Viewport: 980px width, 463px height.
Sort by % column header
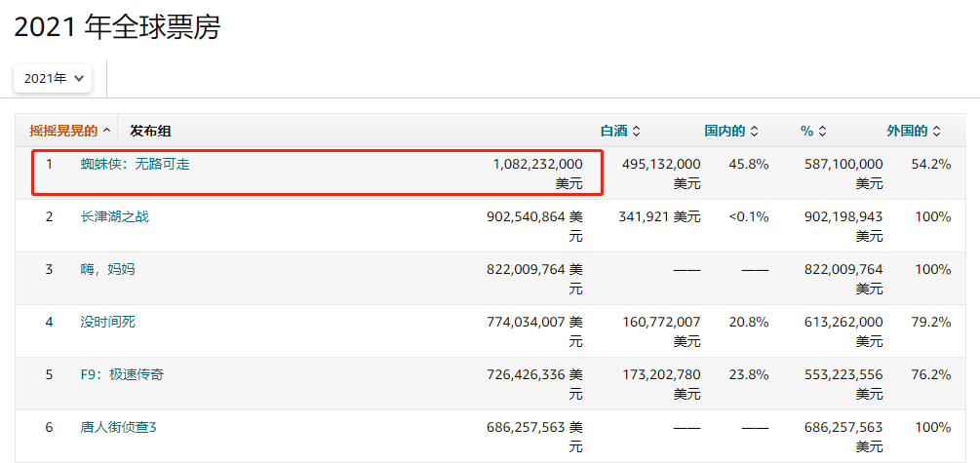pyautogui.click(x=813, y=131)
